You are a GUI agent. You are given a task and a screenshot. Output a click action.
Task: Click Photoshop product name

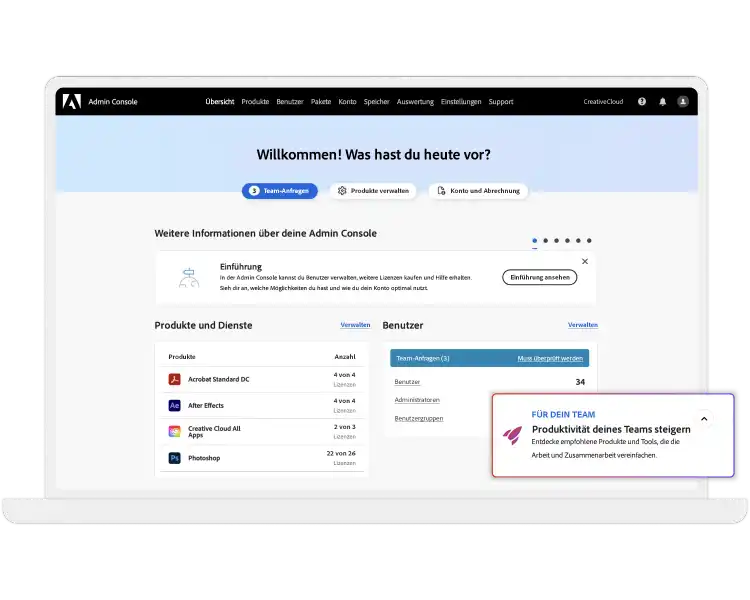click(x=204, y=458)
